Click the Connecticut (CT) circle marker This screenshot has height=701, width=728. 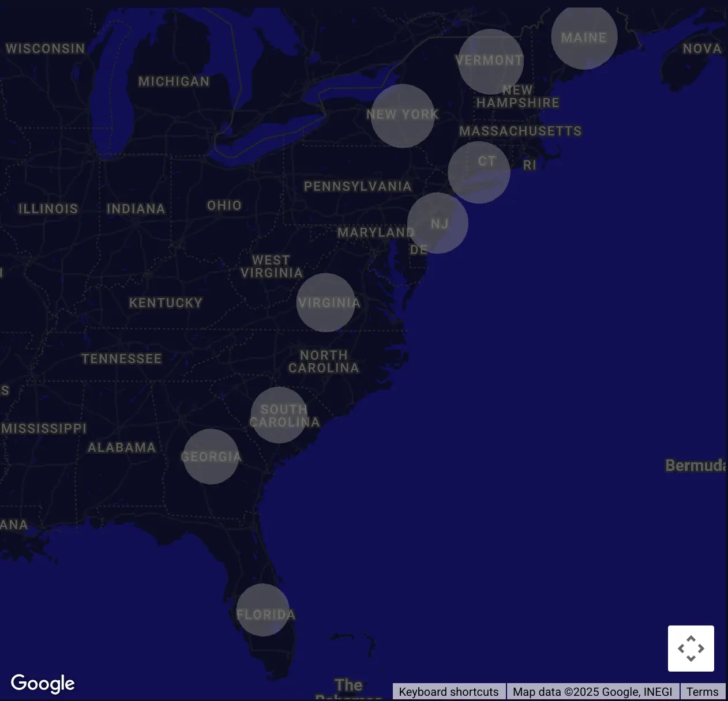pyautogui.click(x=479, y=172)
